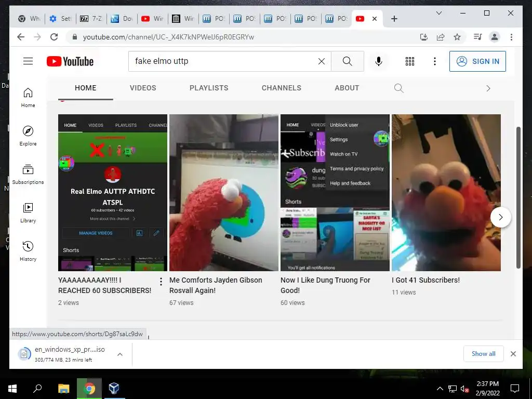
Task: Click the SIGN IN button
Action: click(477, 61)
